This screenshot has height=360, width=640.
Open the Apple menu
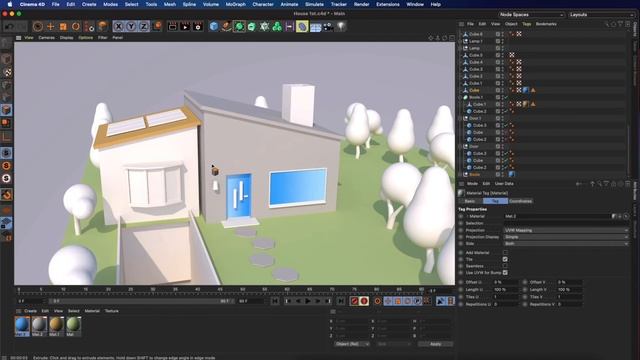click(x=10, y=4)
